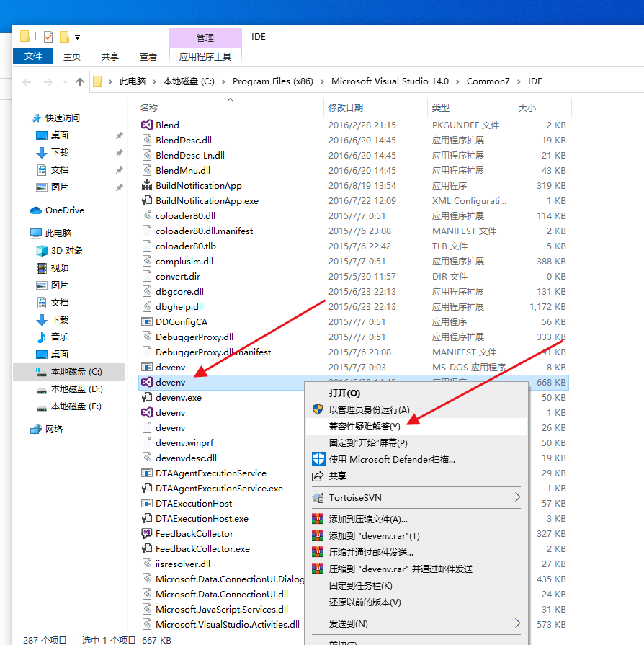The height and width of the screenshot is (645, 644).
Task: Click the BuildNotificationApp.exe config file icon
Action: pyautogui.click(x=147, y=200)
